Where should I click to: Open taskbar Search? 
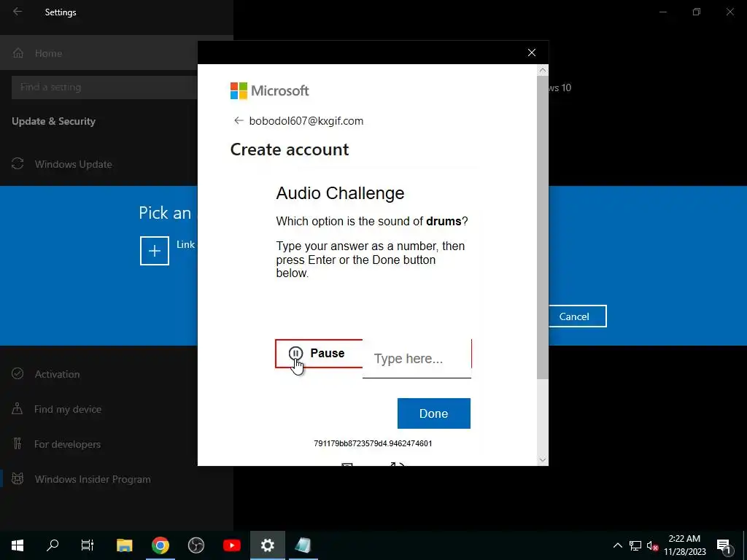point(53,545)
